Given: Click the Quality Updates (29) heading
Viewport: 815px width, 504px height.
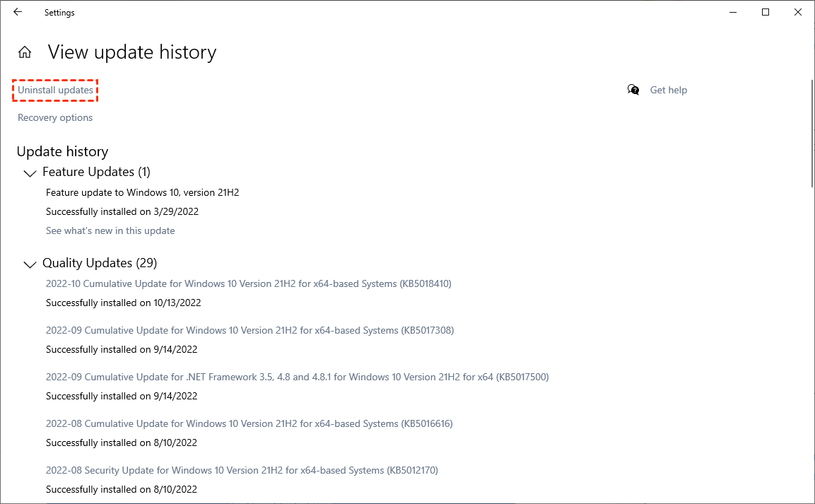Looking at the screenshot, I should pos(100,263).
